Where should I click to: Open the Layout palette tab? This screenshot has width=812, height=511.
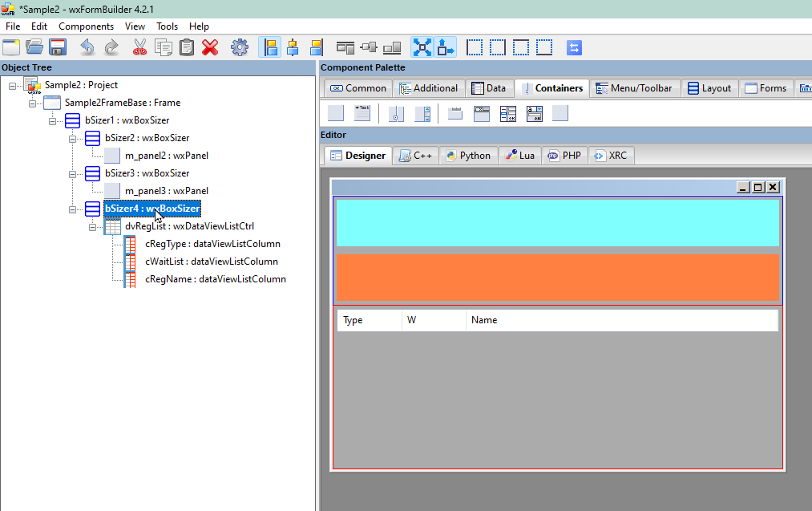click(709, 88)
